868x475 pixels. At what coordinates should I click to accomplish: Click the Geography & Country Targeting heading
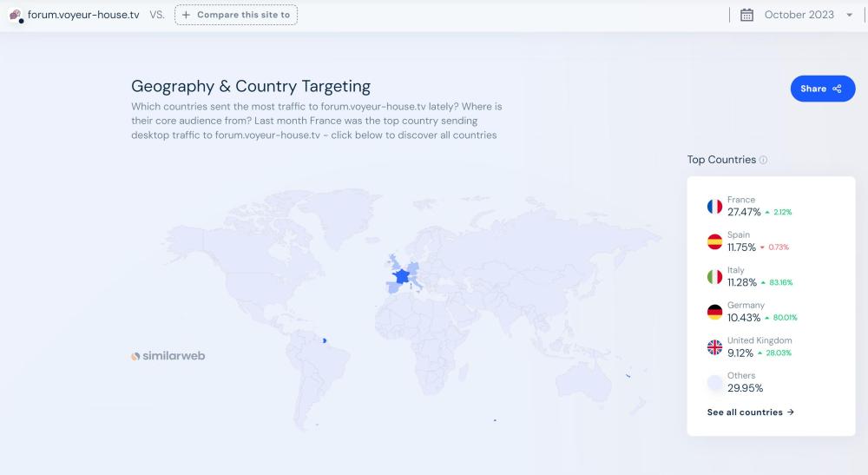coord(250,86)
